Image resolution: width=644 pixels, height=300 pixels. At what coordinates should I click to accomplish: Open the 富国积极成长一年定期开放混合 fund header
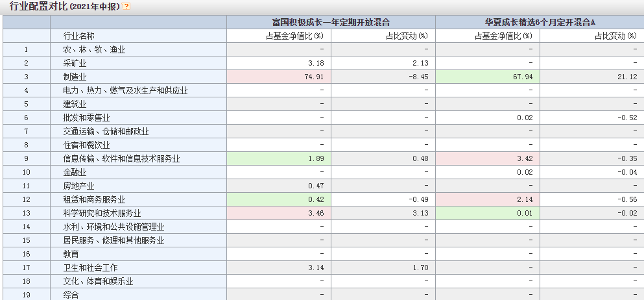pos(331,22)
